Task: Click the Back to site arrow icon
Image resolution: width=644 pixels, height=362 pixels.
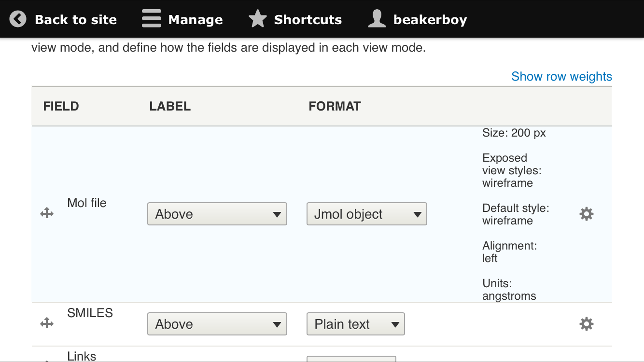Action: (x=18, y=19)
